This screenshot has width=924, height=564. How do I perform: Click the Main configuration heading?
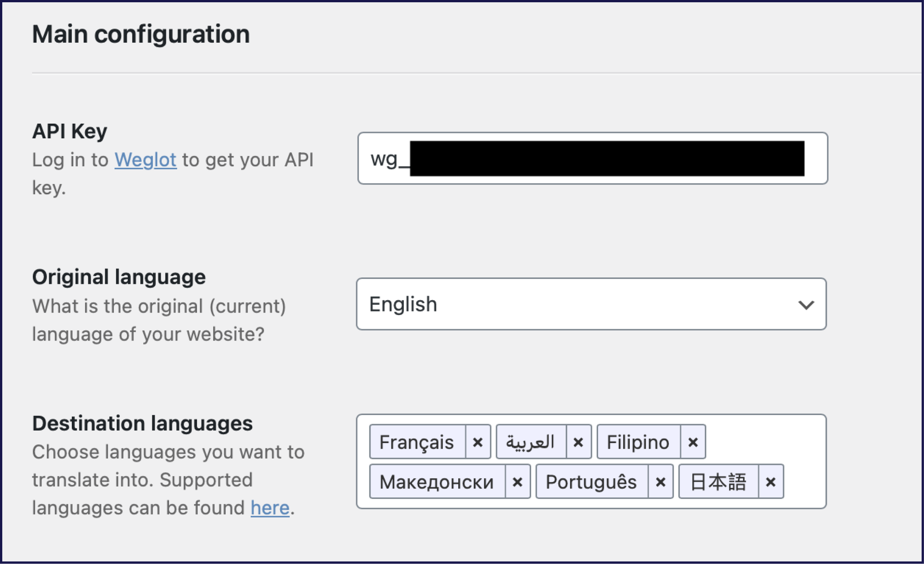141,34
